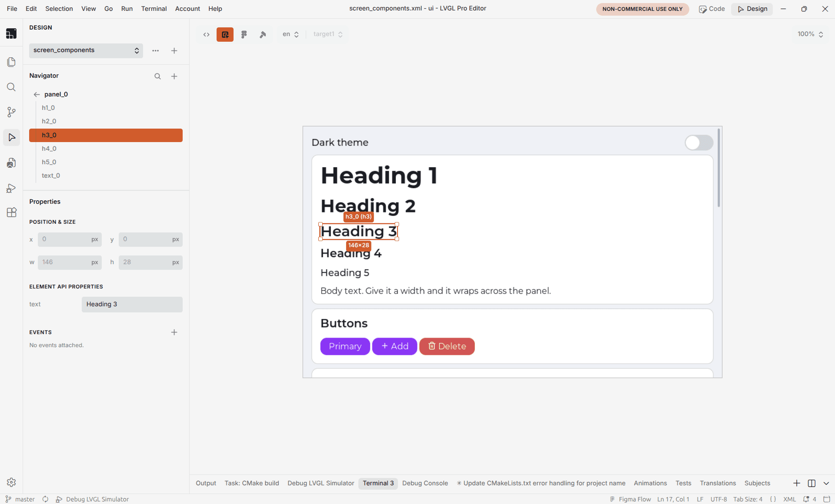Search the Navigator with magnifier icon

tap(157, 76)
